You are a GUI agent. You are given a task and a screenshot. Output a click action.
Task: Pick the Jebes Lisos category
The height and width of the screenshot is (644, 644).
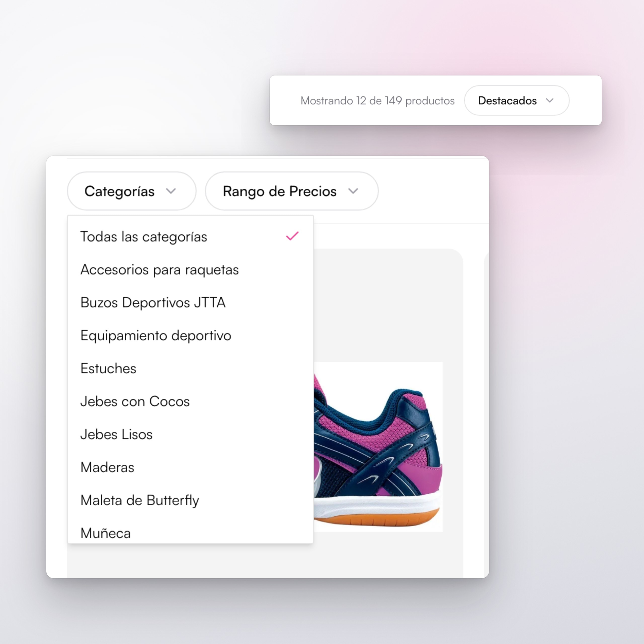coord(190,435)
